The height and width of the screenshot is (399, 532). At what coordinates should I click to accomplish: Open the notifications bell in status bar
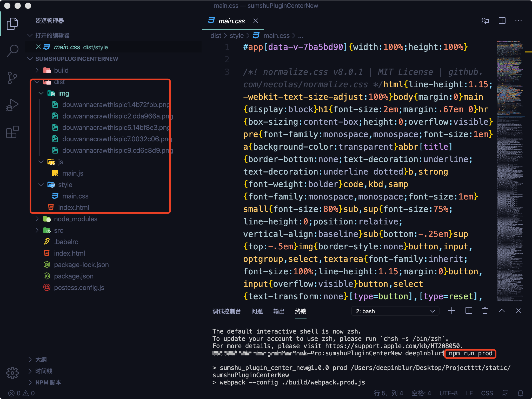point(520,393)
